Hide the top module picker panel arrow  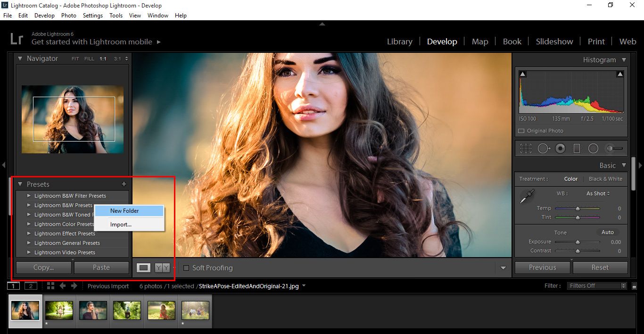coord(322,24)
